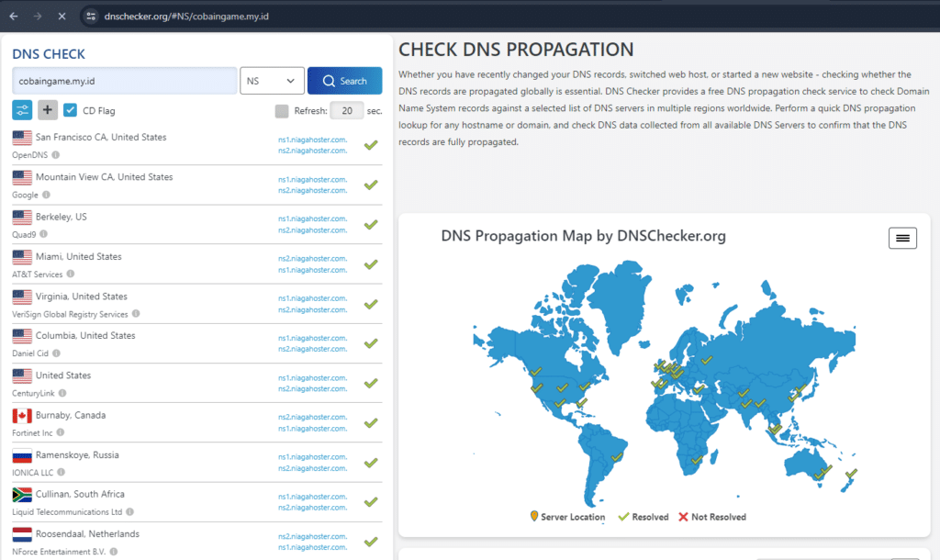Click the info icon next to OpenDNS

[x=57, y=154]
